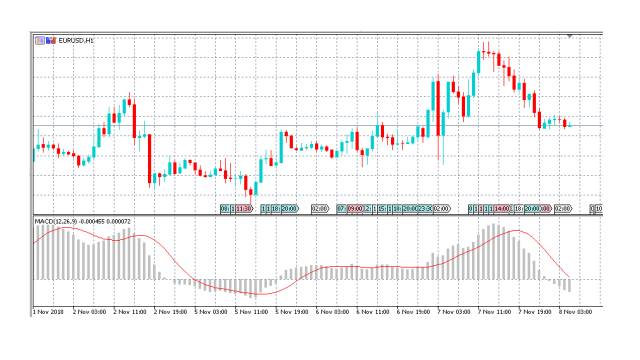Click the divider between price chart and MACD window
The width and height of the screenshot is (640, 360).
(318, 215)
